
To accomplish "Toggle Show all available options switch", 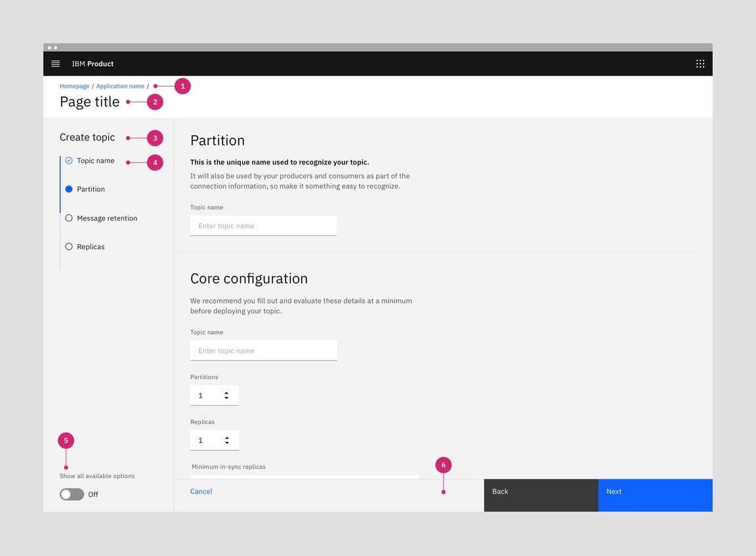I will pos(72,494).
